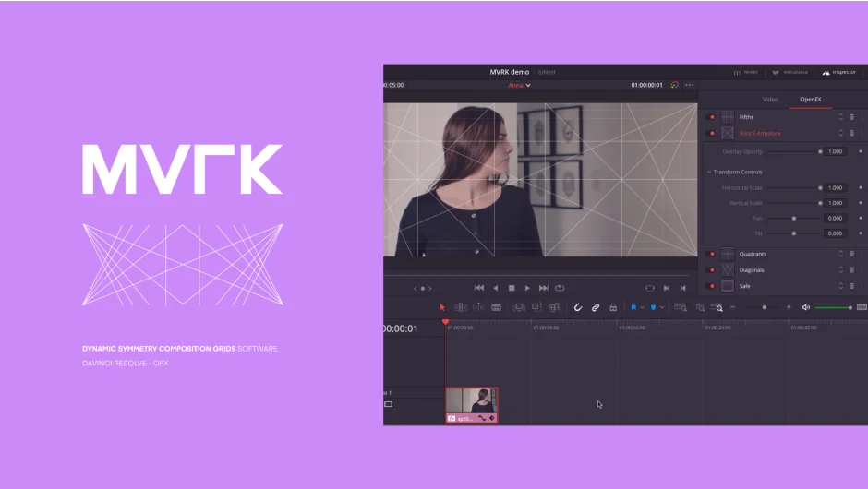This screenshot has width=868, height=489.
Task: Click viewer bypass color grades icon
Action: [x=674, y=85]
